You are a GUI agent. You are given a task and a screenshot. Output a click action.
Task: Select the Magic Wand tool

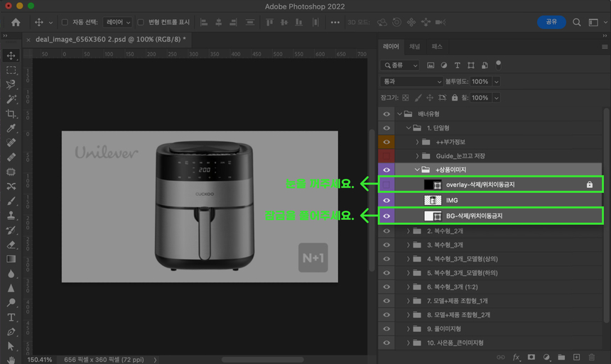tap(11, 99)
